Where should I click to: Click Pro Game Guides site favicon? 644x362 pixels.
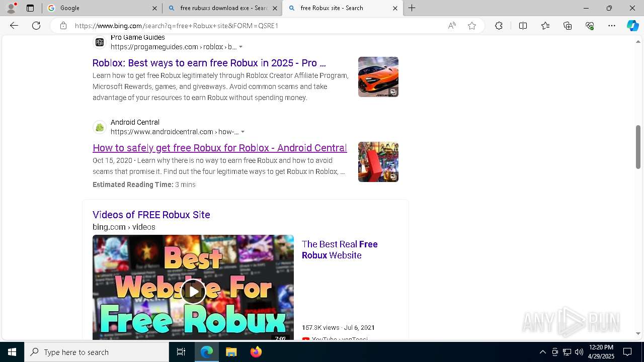100,42
